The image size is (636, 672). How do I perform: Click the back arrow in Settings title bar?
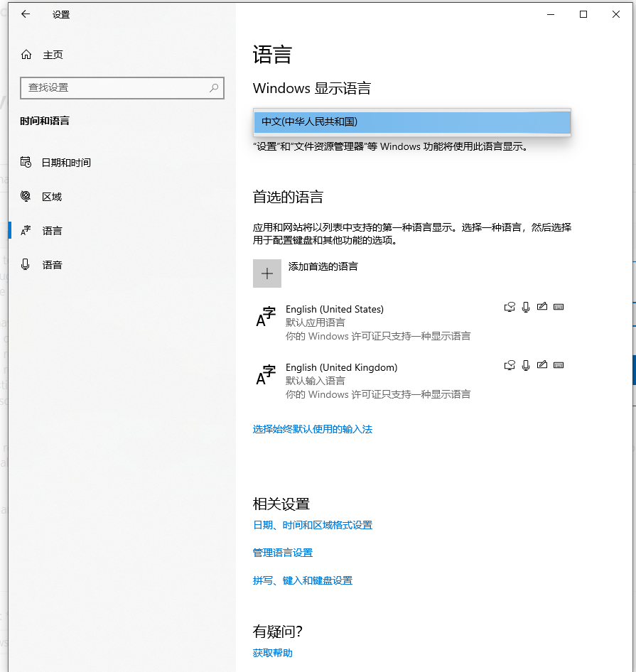(x=26, y=14)
